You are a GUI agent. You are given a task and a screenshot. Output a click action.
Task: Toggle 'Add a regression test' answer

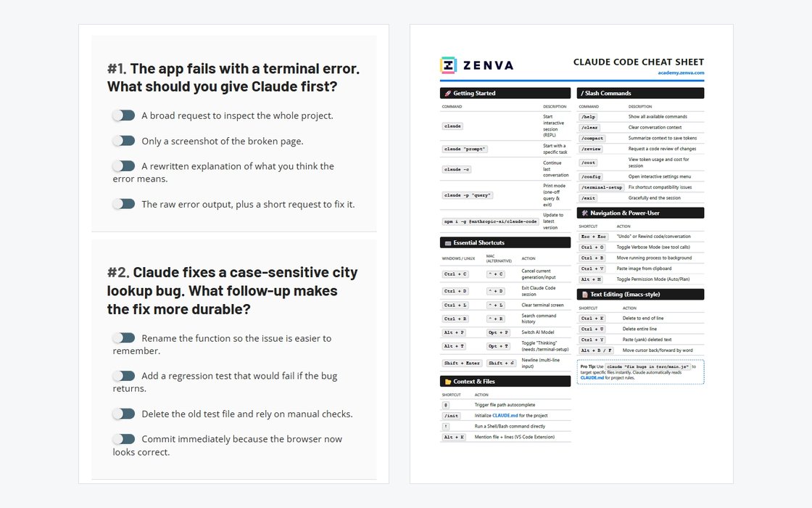click(x=124, y=375)
